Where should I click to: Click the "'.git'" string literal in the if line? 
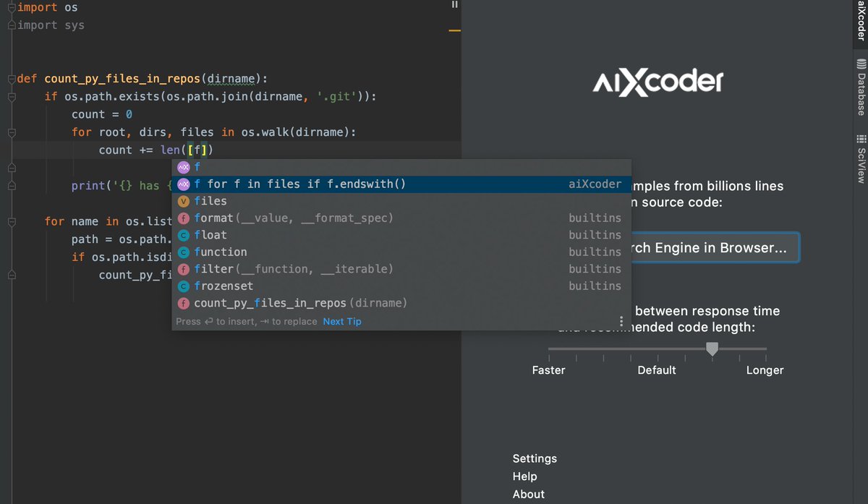pyautogui.click(x=338, y=96)
